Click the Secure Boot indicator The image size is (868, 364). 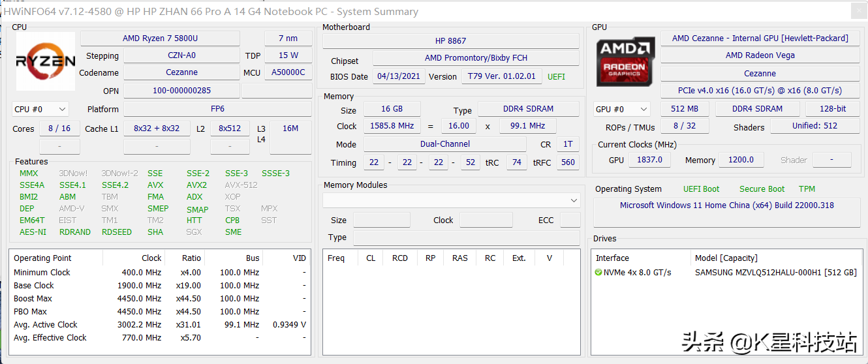tap(762, 189)
